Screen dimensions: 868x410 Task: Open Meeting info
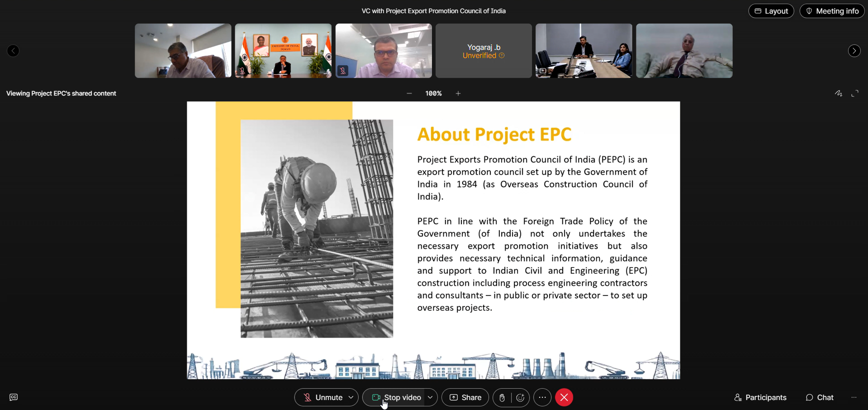[x=832, y=11]
